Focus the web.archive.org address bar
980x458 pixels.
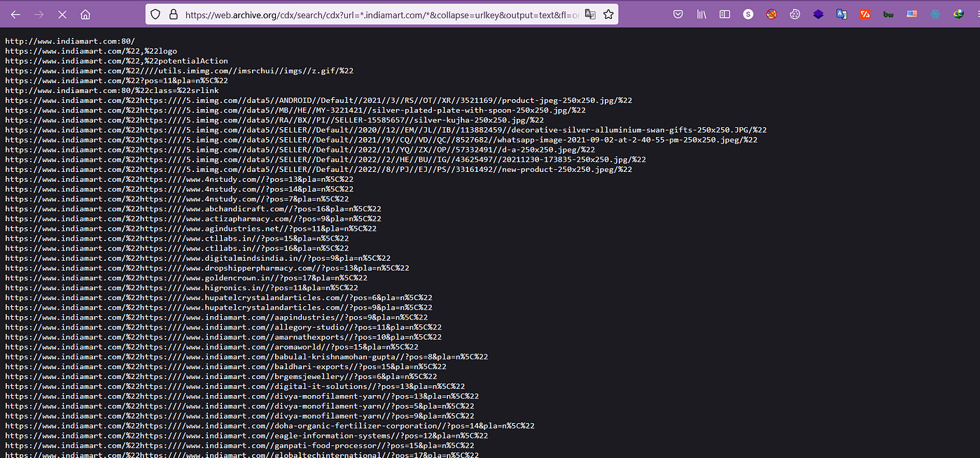pyautogui.click(x=381, y=14)
